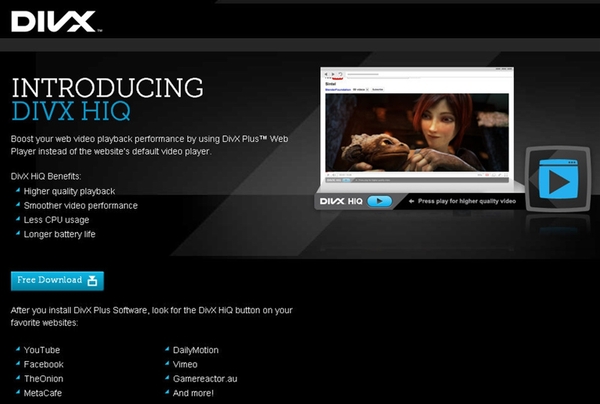The image size is (600, 404).
Task: Click the left-pointing arrow beside 'Press play' text
Action: (411, 201)
